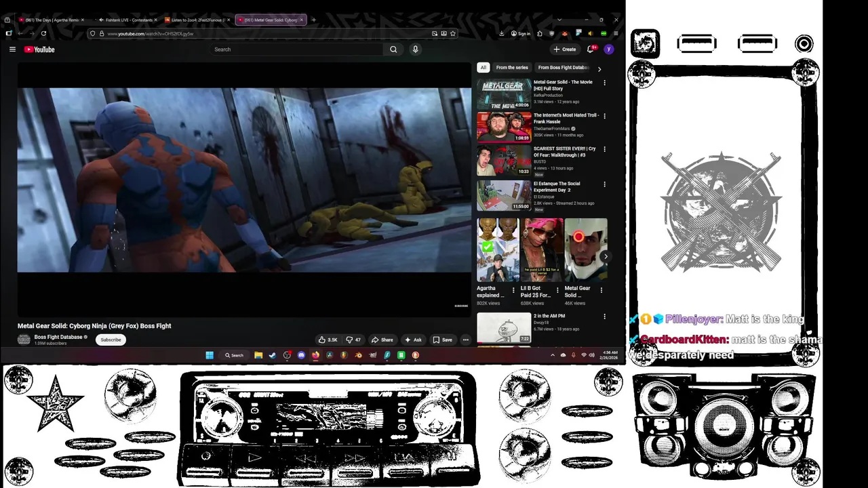Open the browser application menu icon

coord(616,33)
